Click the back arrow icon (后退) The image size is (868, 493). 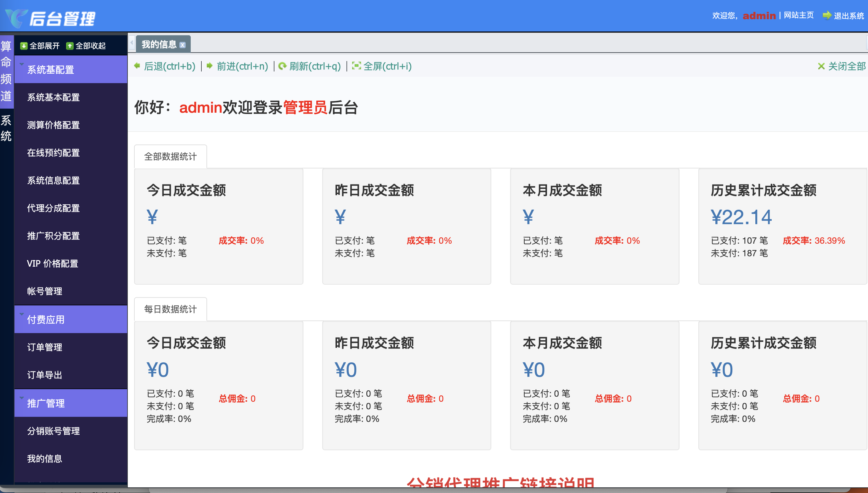137,66
